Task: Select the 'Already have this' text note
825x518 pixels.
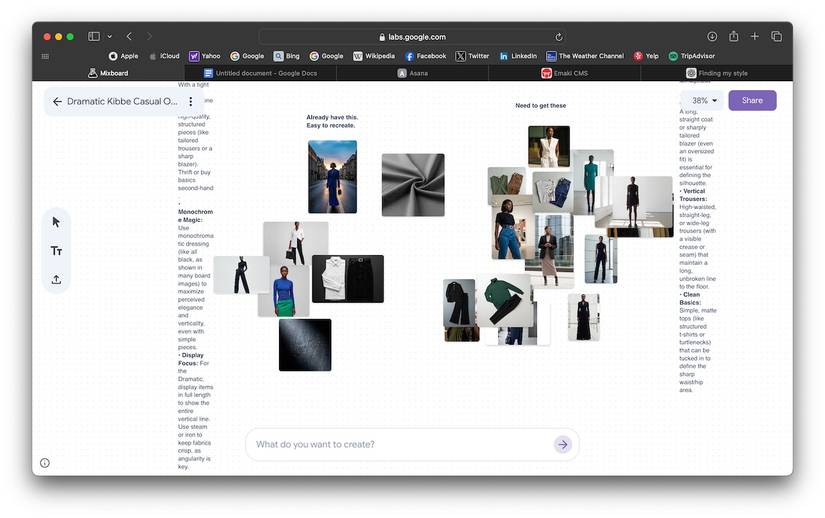Action: point(332,121)
